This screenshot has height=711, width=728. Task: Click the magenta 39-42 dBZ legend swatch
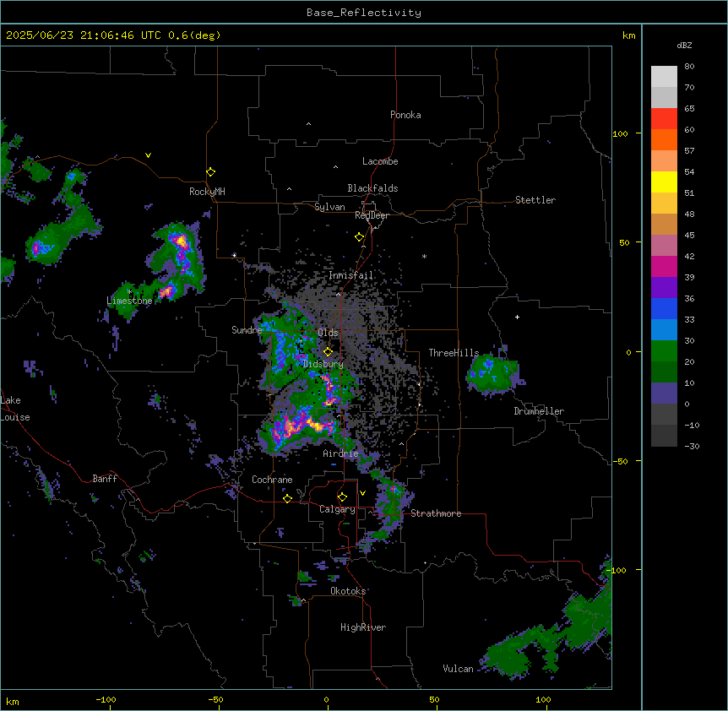click(664, 266)
